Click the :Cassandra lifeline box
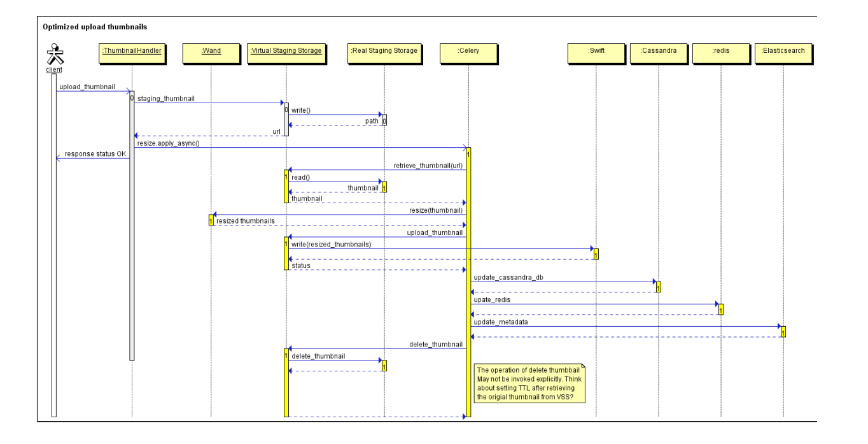Viewport: 868px width, 444px height. tap(659, 50)
